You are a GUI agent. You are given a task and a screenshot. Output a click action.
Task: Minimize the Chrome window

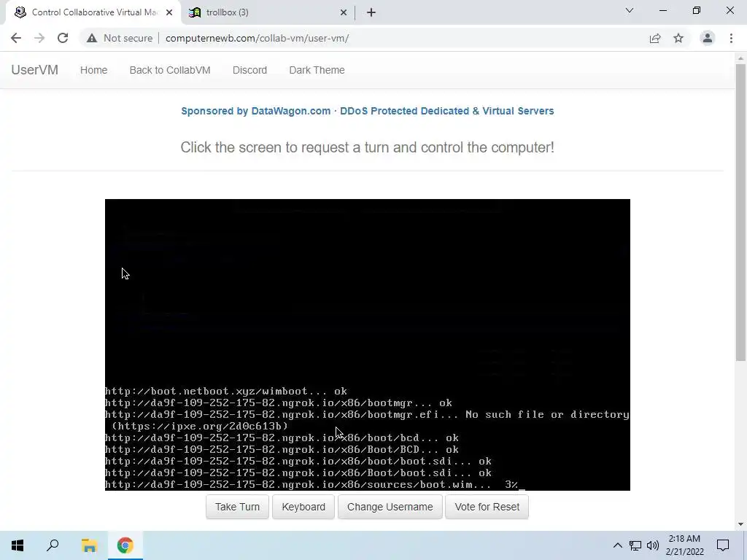[x=663, y=10]
